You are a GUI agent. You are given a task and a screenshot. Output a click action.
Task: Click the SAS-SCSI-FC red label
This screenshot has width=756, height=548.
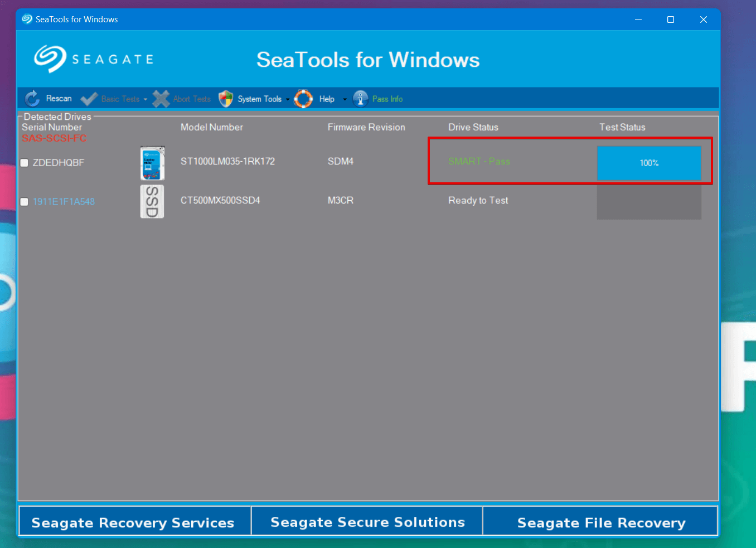click(x=54, y=138)
